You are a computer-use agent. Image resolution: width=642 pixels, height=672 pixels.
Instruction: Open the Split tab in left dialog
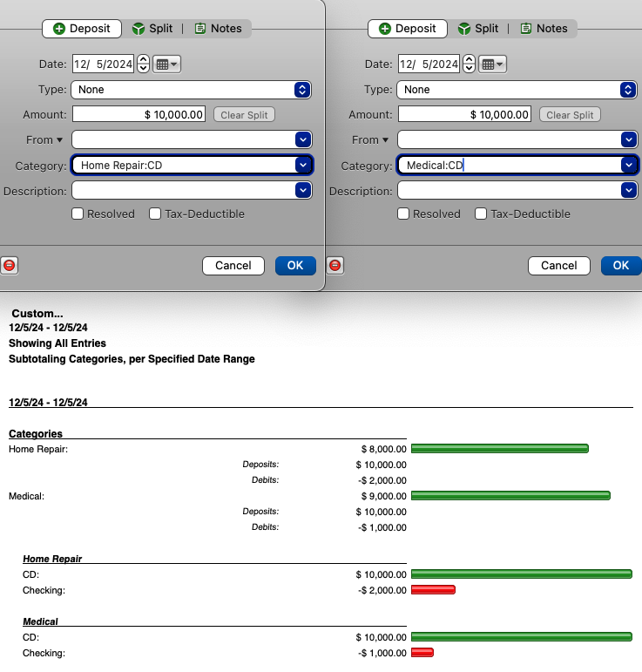(x=152, y=29)
